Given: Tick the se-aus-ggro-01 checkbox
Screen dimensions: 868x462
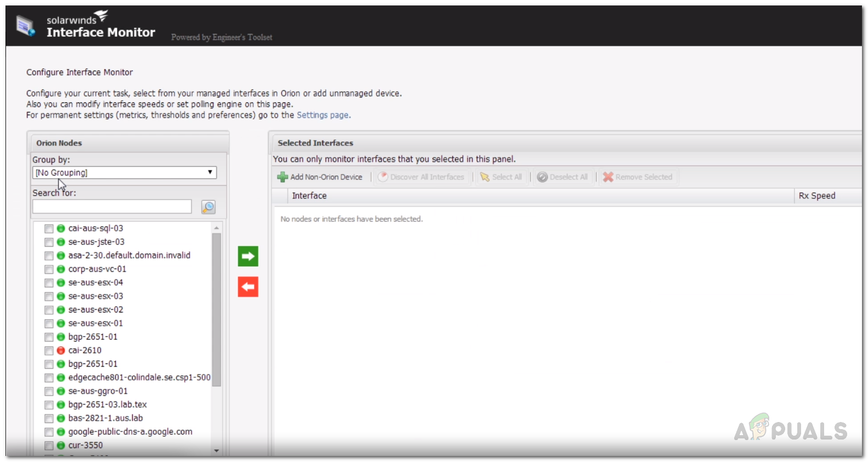Looking at the screenshot, I should 49,391.
